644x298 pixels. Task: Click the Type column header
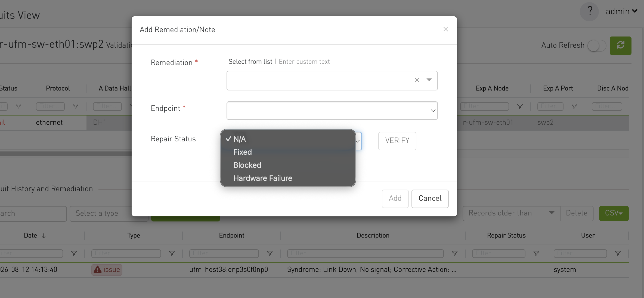pyautogui.click(x=134, y=235)
